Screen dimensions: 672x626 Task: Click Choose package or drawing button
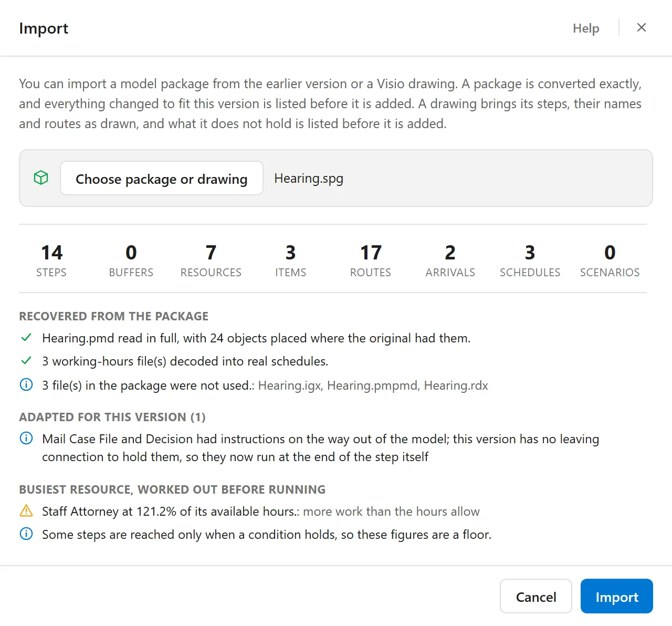pos(162,179)
